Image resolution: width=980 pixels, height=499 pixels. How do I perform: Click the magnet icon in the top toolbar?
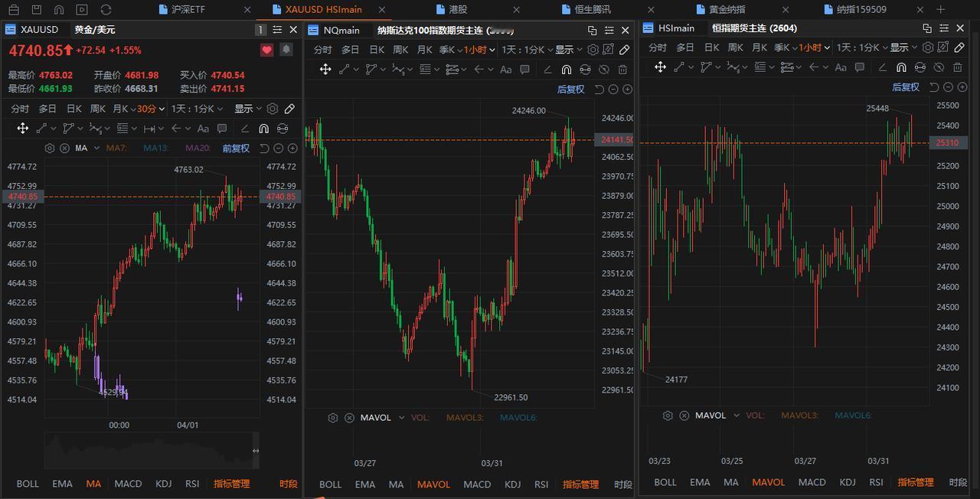(x=59, y=9)
